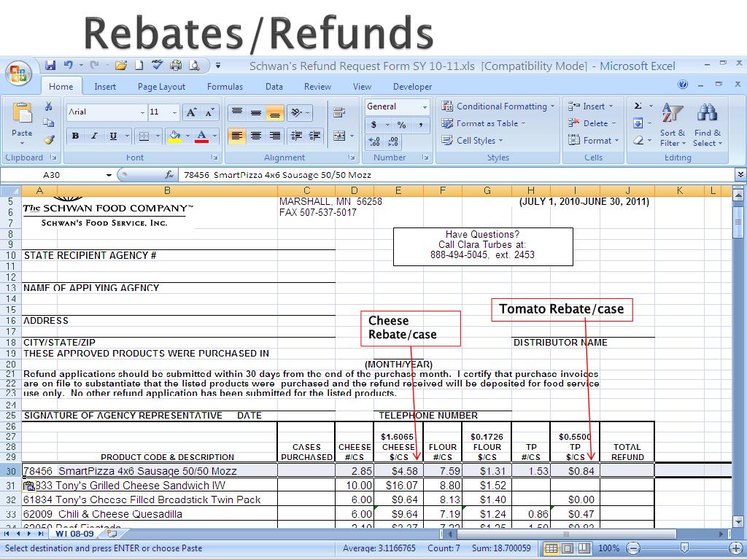Center text horizontally in cell
The width and height of the screenshot is (747, 560).
(256, 136)
